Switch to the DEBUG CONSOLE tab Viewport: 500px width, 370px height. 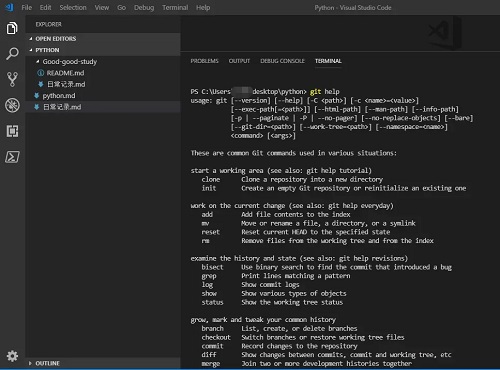tap(282, 61)
